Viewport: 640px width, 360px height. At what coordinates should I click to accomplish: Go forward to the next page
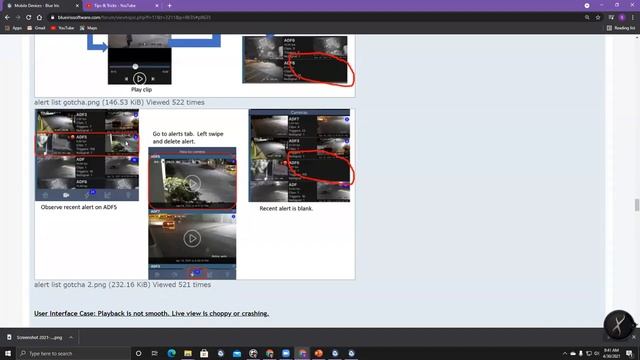[18, 18]
